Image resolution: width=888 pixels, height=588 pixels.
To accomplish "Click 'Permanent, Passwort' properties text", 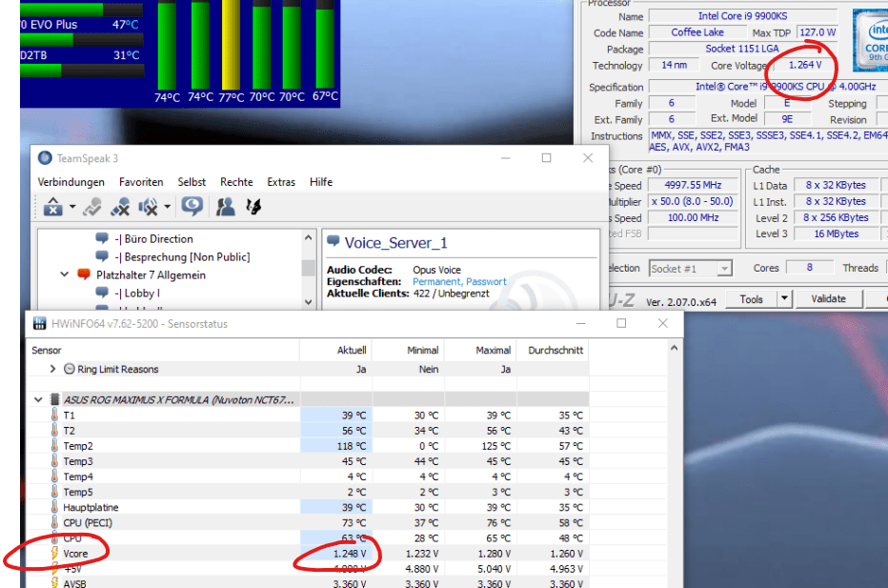I will tap(459, 281).
